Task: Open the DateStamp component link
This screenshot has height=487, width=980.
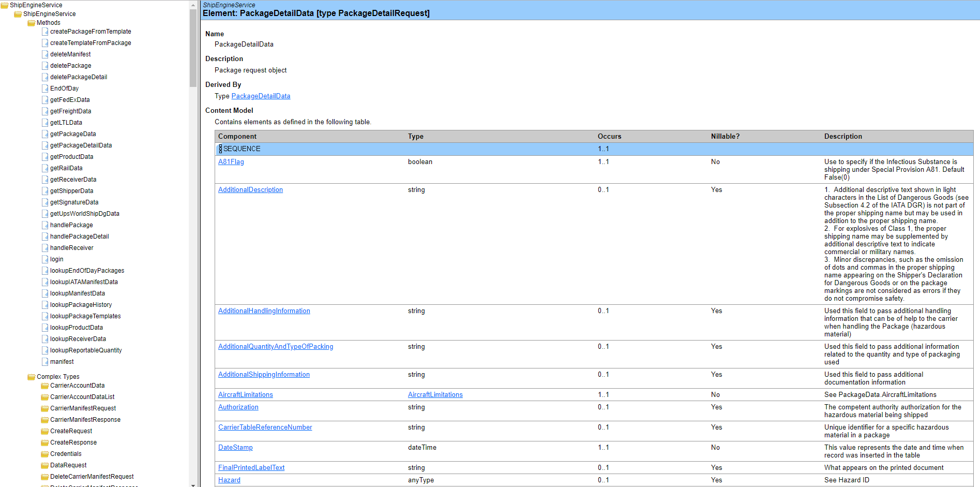Action: click(235, 448)
